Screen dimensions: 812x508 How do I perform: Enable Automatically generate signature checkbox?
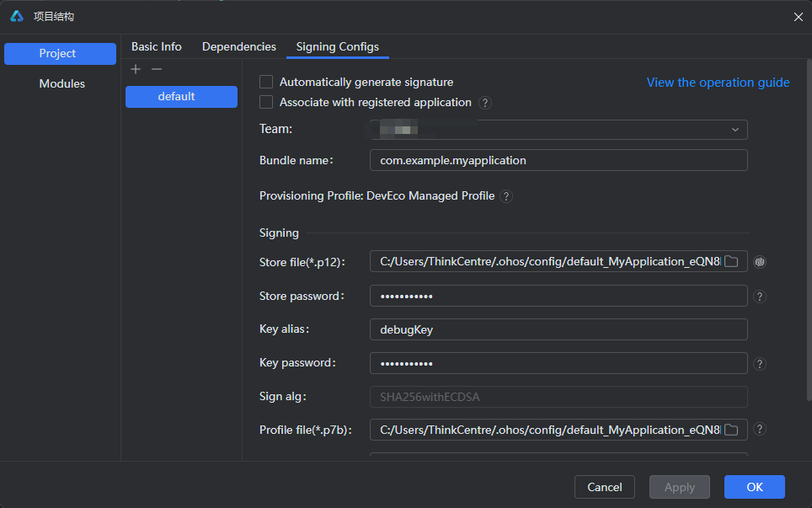[x=266, y=82]
